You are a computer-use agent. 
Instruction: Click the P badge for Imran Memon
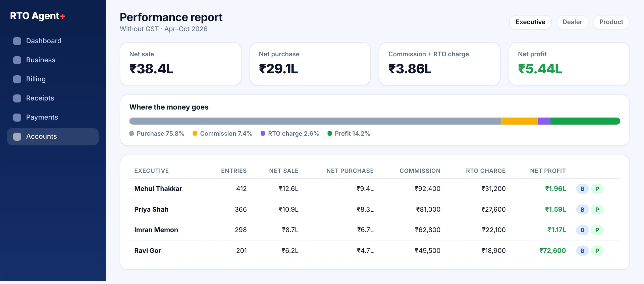point(597,230)
